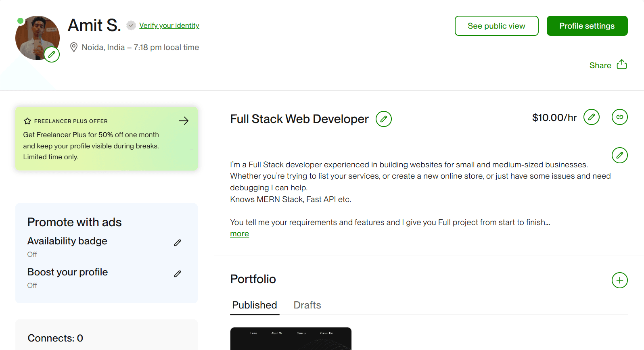Click the Share upload icon

coord(621,65)
